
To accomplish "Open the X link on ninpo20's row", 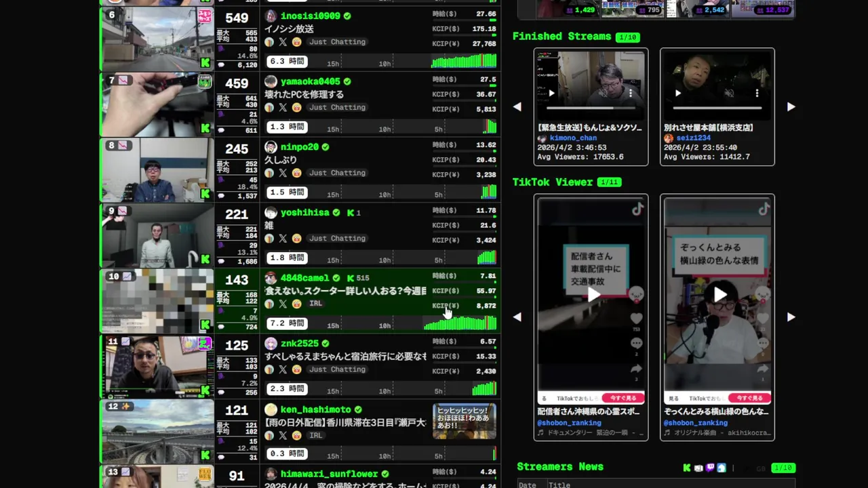I will [x=283, y=174].
